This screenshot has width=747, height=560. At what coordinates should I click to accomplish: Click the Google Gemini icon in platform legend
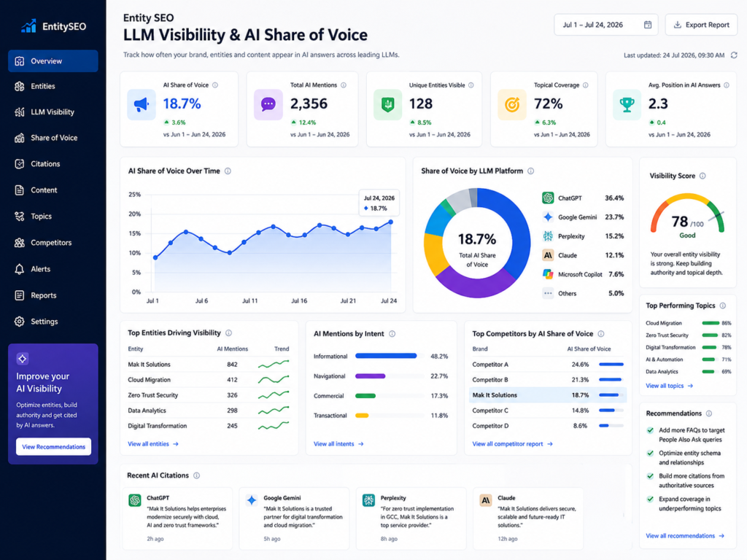click(548, 217)
